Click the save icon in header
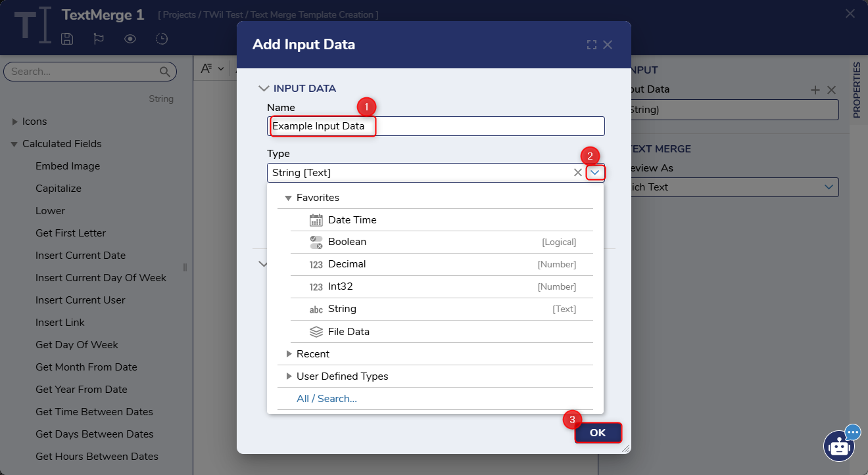Image resolution: width=868 pixels, height=475 pixels. (66, 39)
